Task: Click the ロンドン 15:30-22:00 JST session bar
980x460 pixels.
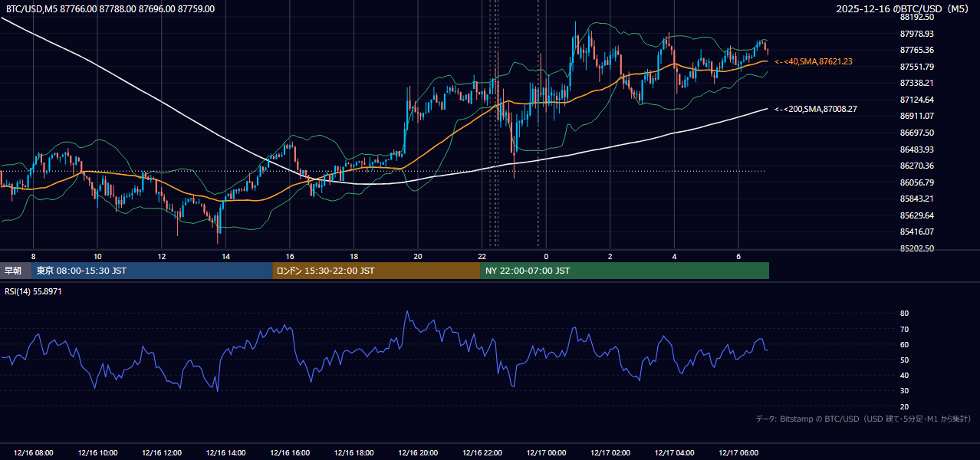Action: [377, 271]
